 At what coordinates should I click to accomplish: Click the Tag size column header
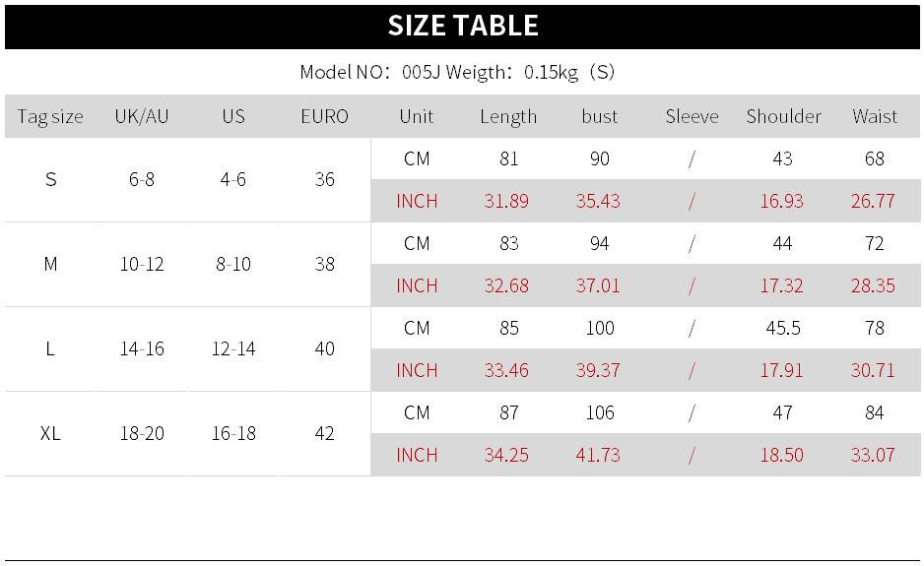click(x=50, y=116)
